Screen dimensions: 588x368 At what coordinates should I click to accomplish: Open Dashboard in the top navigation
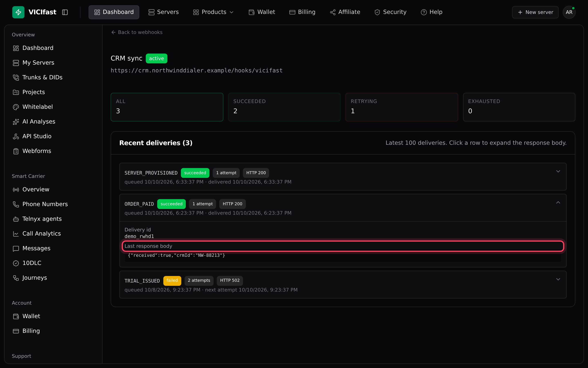pos(114,12)
